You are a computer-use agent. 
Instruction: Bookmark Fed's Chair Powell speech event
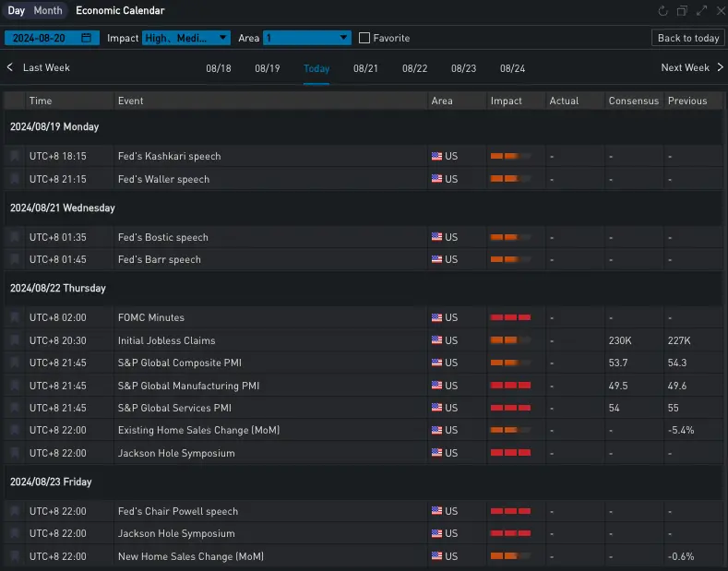tap(15, 511)
